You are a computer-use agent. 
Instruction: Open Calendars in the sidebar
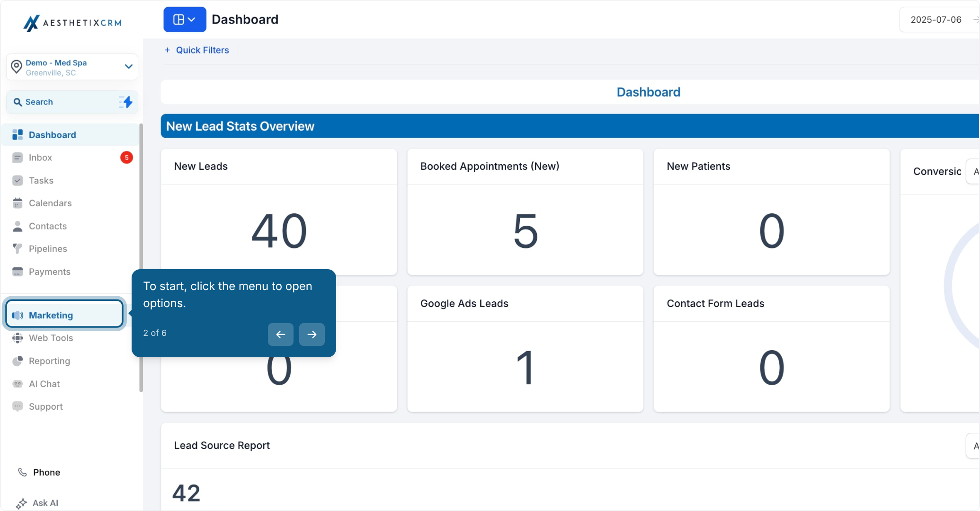(x=70, y=203)
